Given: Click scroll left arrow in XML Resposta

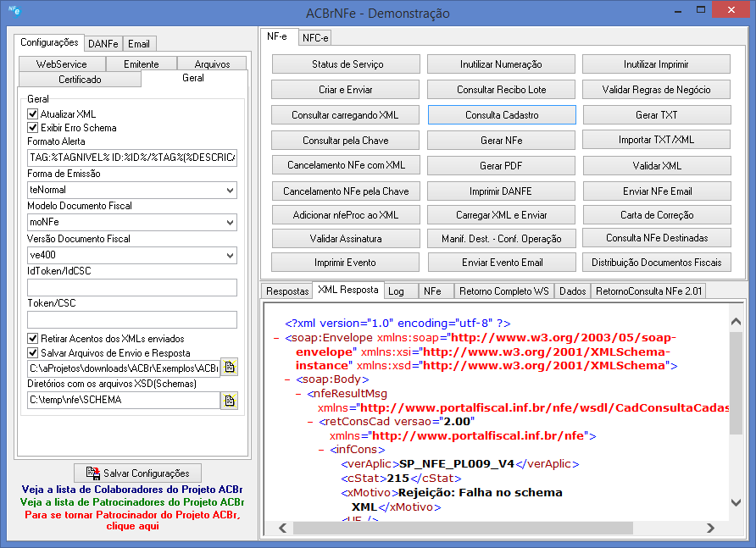Looking at the screenshot, I should [283, 528].
